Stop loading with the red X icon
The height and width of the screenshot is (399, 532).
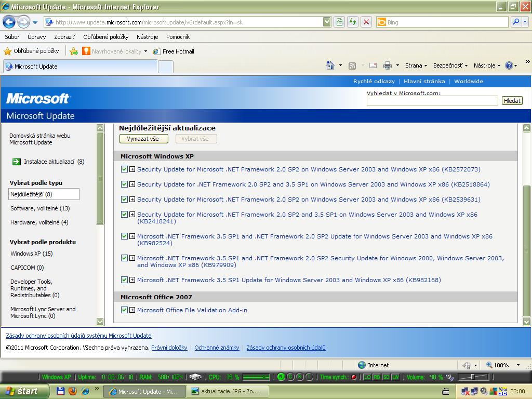[x=366, y=22]
